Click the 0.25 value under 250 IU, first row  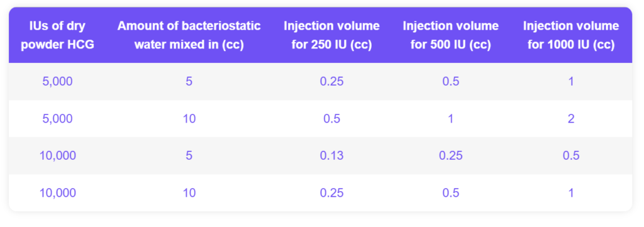(x=331, y=81)
